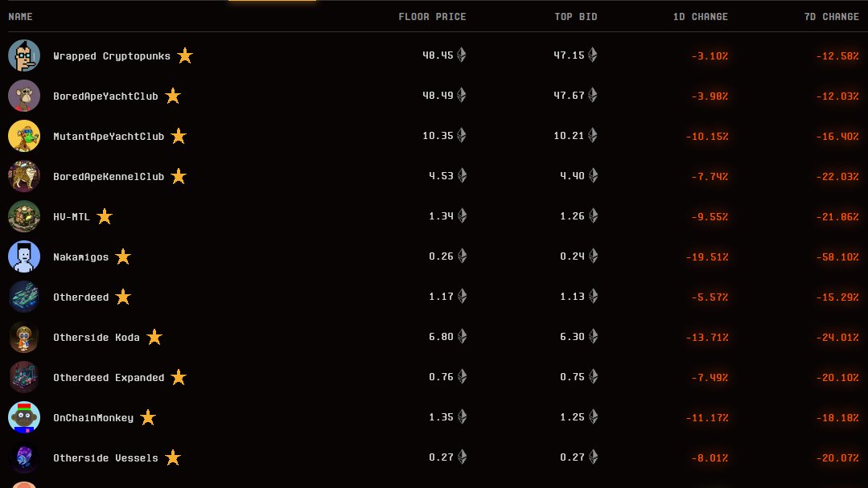Toggle the HV-MTL favorite star
This screenshot has height=488, width=868.
point(104,216)
